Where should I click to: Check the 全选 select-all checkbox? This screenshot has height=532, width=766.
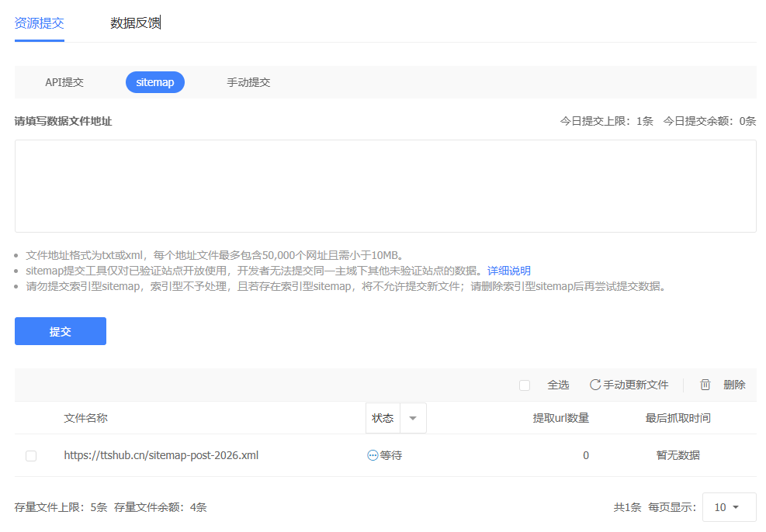point(525,384)
